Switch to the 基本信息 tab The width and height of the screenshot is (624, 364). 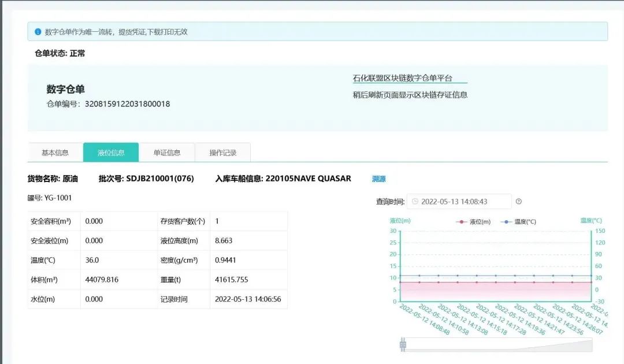click(55, 152)
